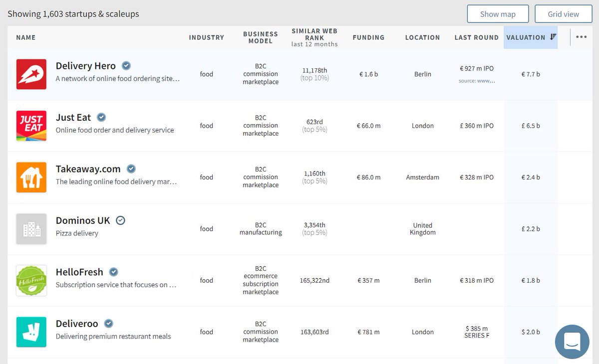This screenshot has width=599, height=364.
Task: Open the HelloFresh green logo
Action: tap(31, 281)
